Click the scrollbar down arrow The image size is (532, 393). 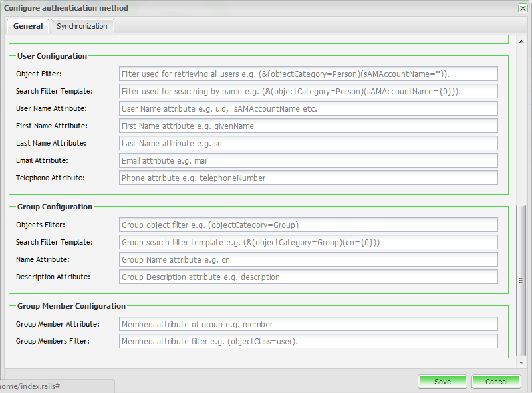521,363
